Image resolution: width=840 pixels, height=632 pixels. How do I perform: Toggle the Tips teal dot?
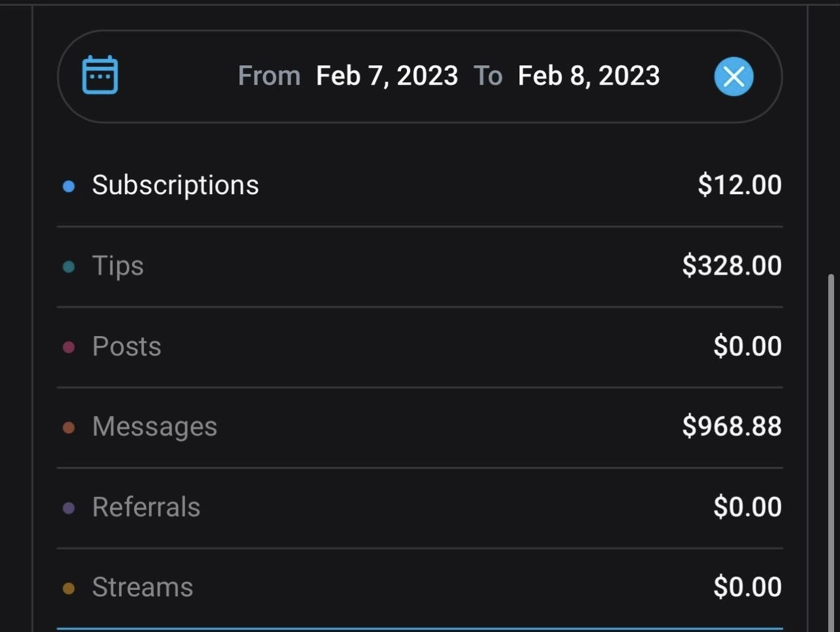68,266
